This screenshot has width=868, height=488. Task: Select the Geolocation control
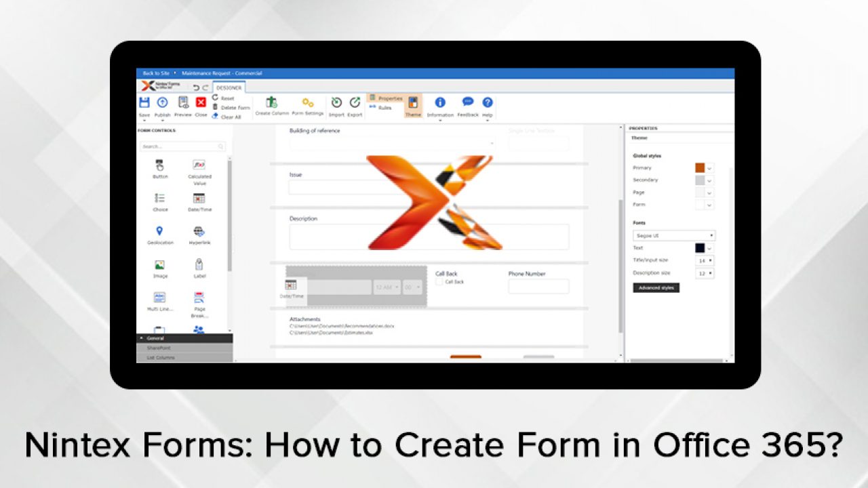coord(160,235)
